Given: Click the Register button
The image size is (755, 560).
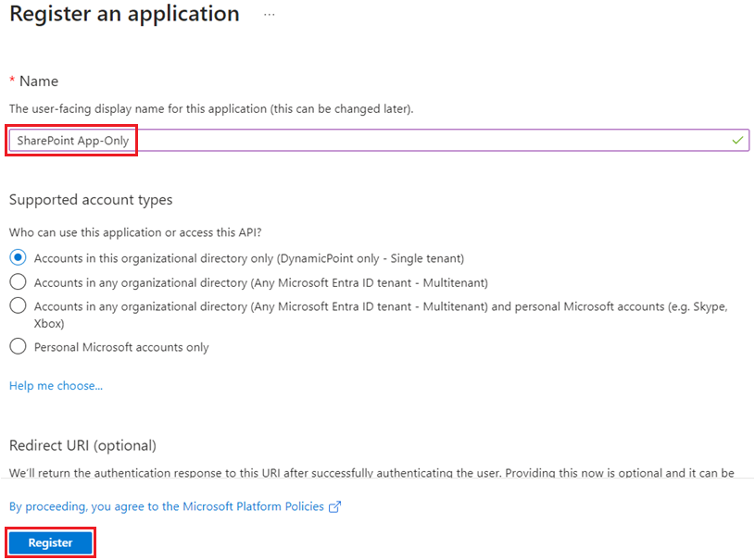Looking at the screenshot, I should (51, 542).
